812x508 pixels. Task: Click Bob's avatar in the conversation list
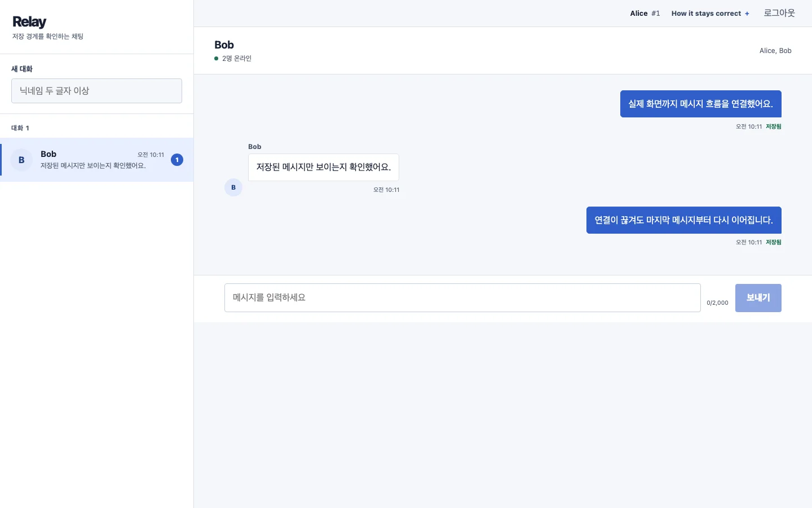click(21, 160)
